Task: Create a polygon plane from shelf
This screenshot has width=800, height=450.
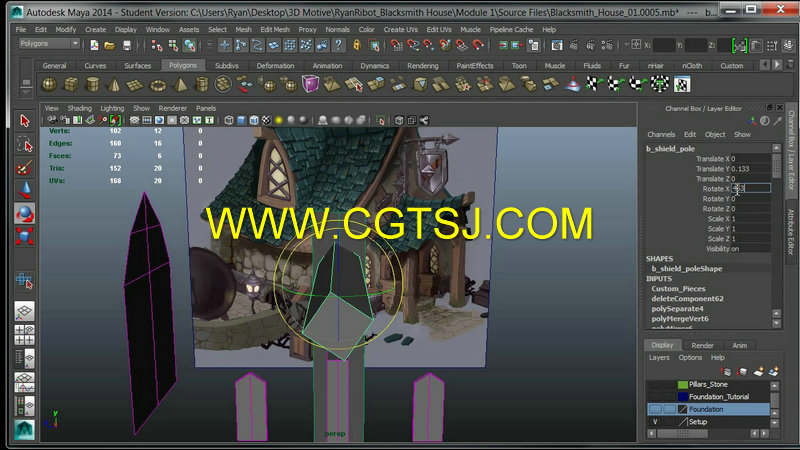Action: tap(135, 85)
